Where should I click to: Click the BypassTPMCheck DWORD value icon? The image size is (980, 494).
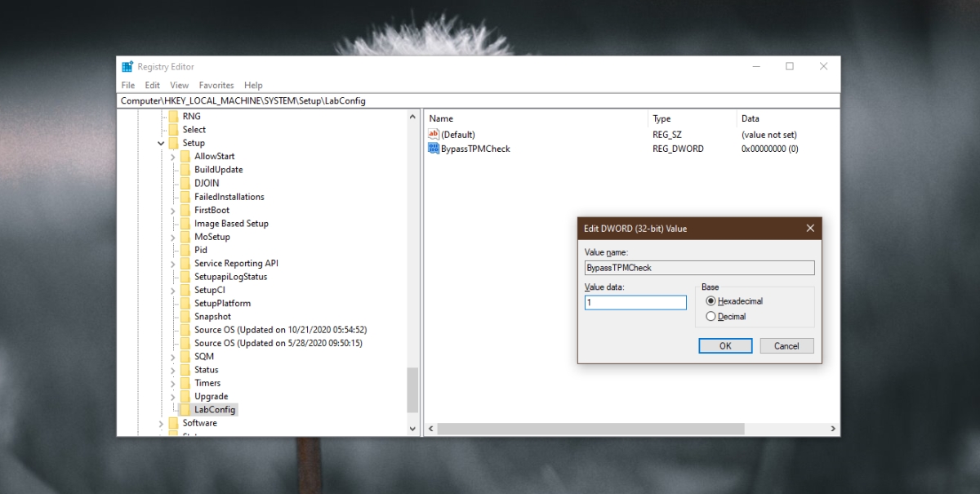[x=434, y=149]
